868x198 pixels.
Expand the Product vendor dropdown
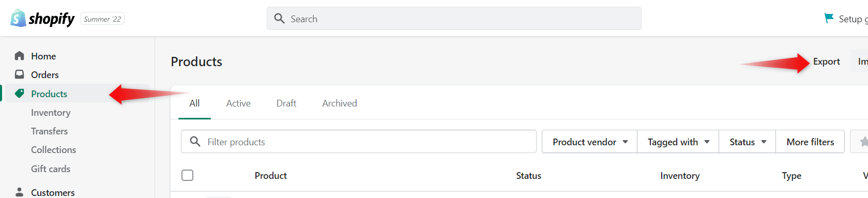coord(590,142)
